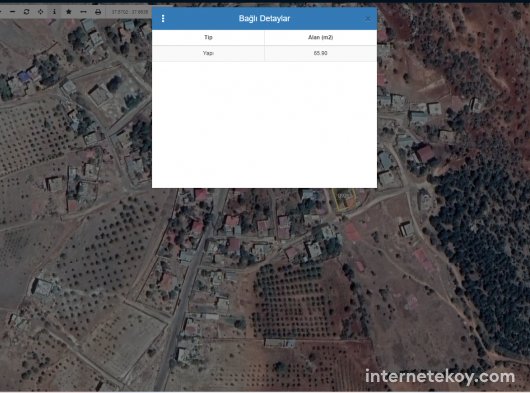Click the empty white area below the table

click(264, 124)
